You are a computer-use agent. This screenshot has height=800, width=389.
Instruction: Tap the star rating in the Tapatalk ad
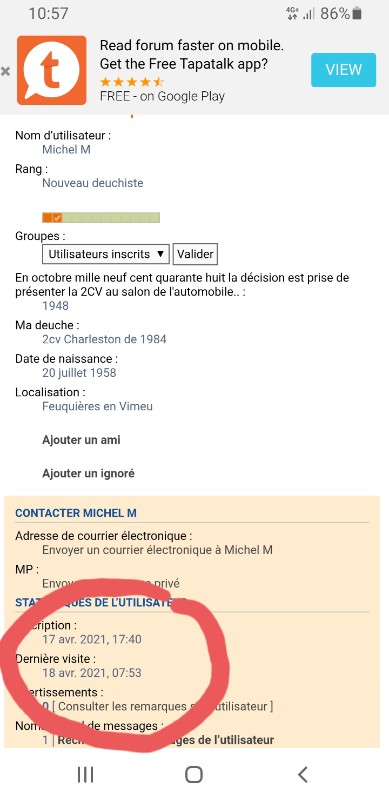(x=131, y=82)
